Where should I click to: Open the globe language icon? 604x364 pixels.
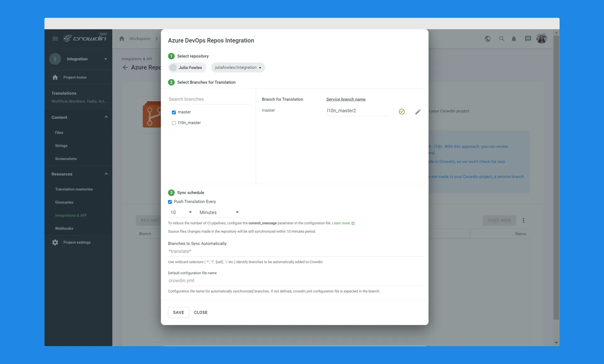click(488, 39)
